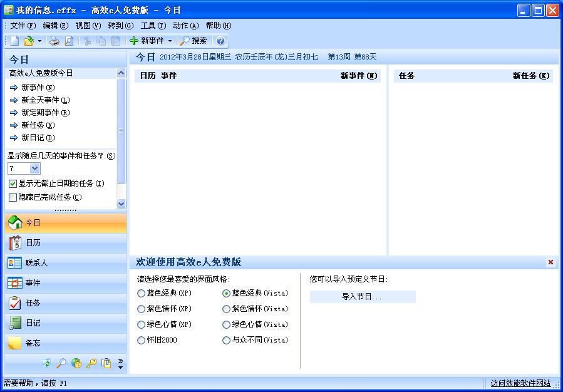
Task: Click the paperclip attachments icon in sidebar footer
Action: coord(106,363)
